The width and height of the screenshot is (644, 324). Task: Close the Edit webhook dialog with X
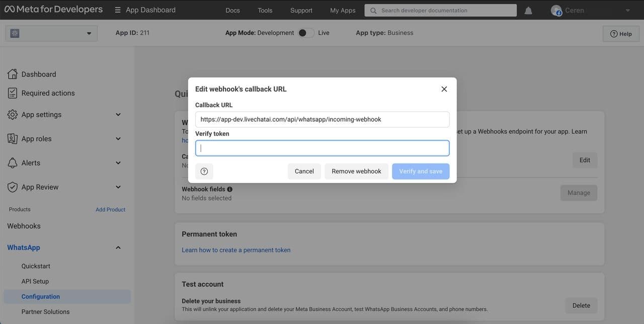click(444, 89)
